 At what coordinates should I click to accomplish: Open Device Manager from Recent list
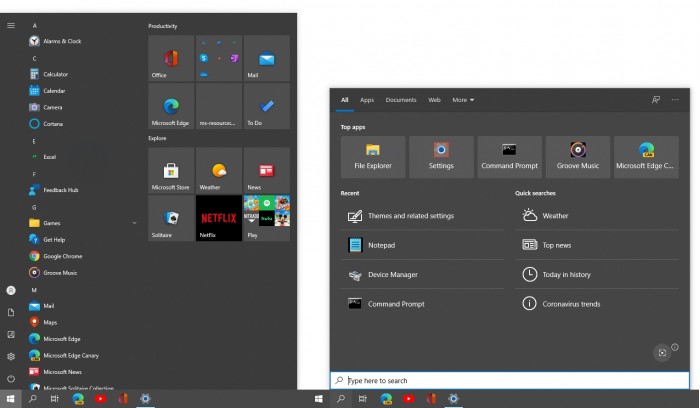422,275
